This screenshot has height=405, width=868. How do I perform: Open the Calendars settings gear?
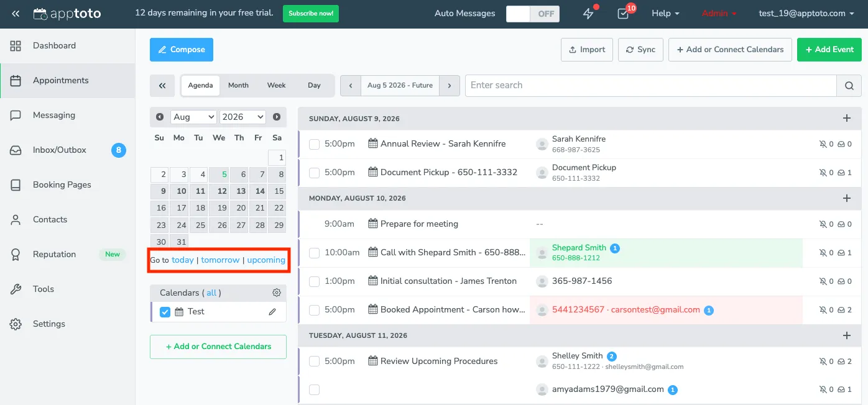click(x=277, y=293)
